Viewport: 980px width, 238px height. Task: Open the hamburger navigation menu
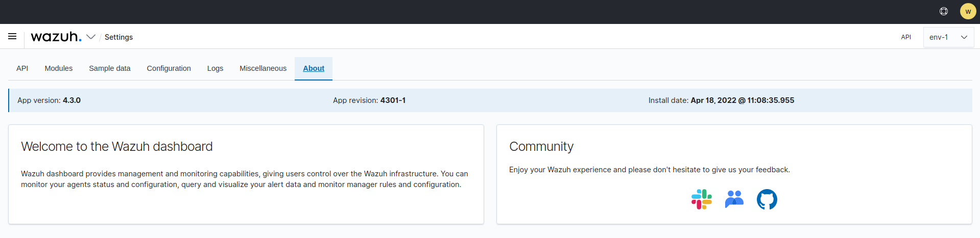pyautogui.click(x=12, y=37)
